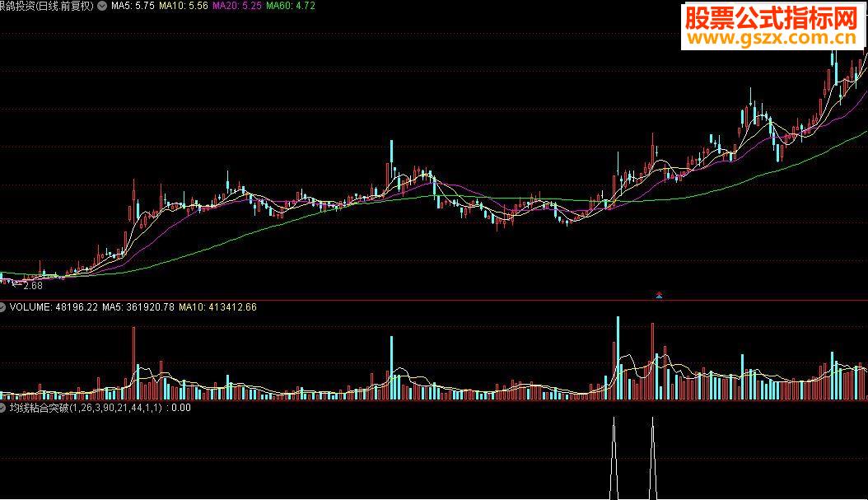
Task: Select the MA5: 5.75 label
Action: tap(133, 6)
